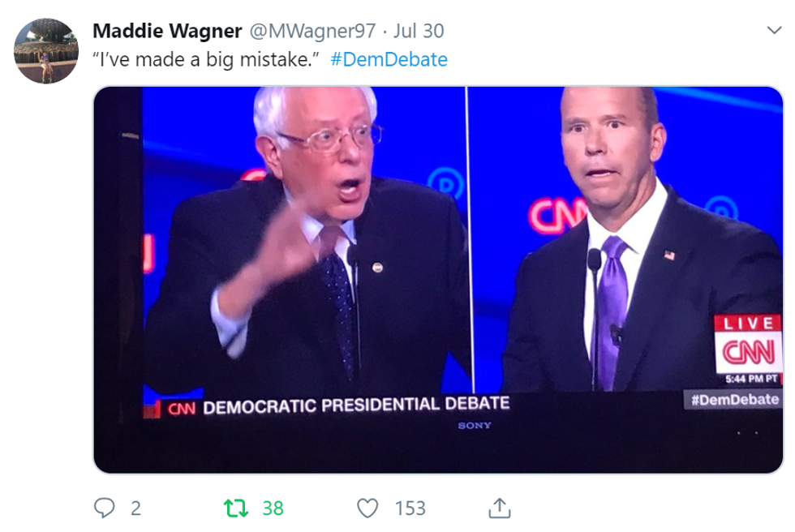Click the green retweet arrows icon
795x532 pixels.
coord(236,508)
